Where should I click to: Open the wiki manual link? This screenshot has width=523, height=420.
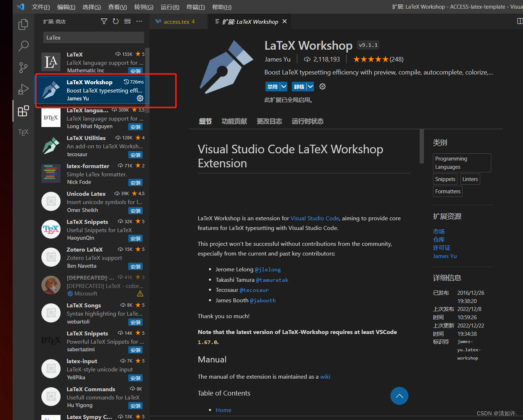click(x=325, y=376)
